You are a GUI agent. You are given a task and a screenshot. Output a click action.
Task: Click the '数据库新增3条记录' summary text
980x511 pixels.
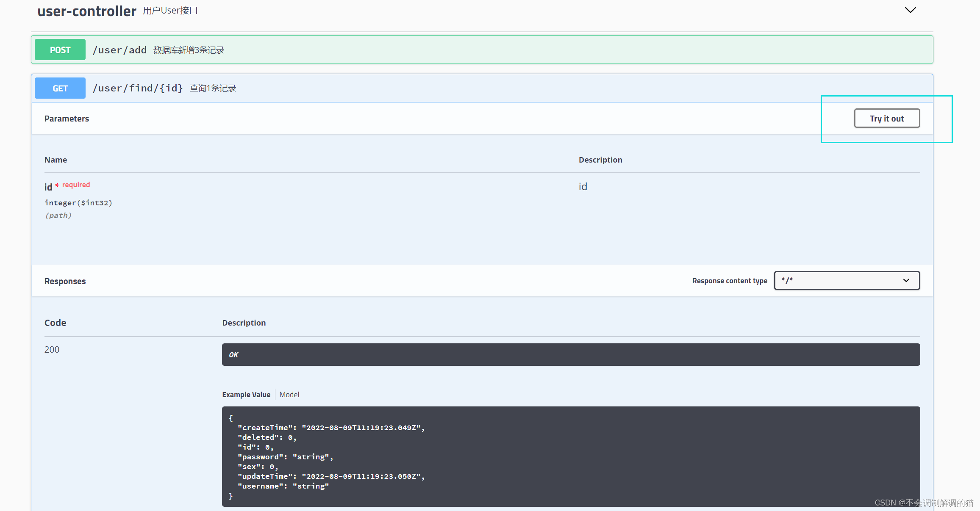click(x=189, y=50)
